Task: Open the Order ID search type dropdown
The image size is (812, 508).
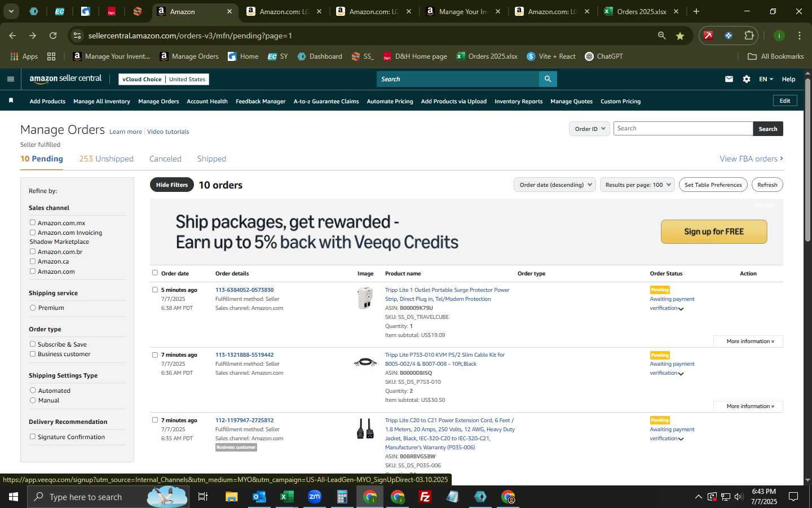Action: [589, 129]
